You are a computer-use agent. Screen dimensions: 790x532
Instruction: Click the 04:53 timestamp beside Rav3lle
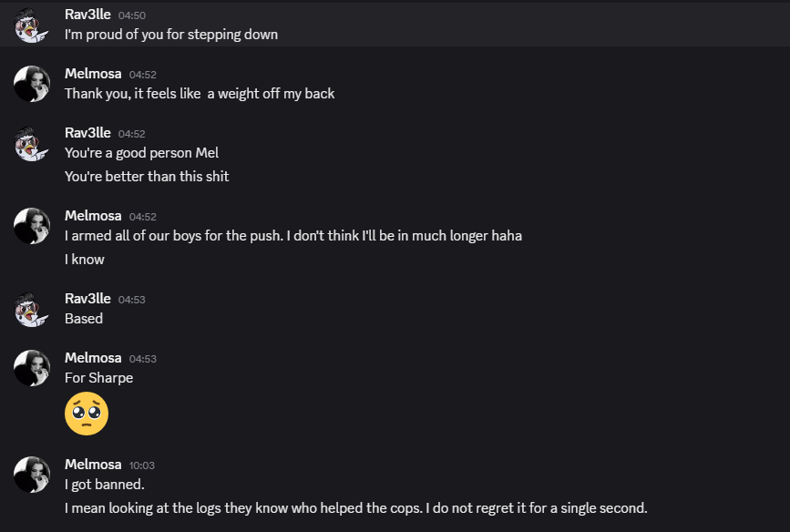tap(132, 300)
